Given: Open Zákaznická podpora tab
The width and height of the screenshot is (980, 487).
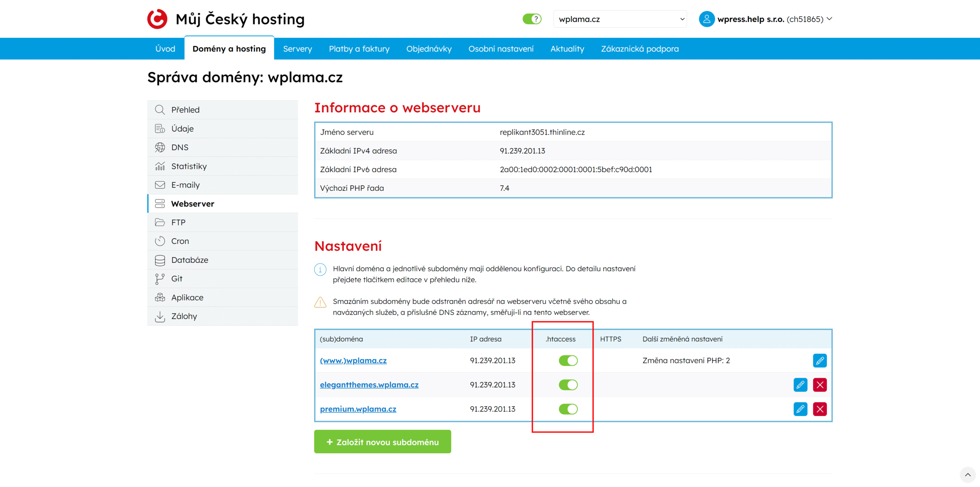Looking at the screenshot, I should pyautogui.click(x=640, y=49).
